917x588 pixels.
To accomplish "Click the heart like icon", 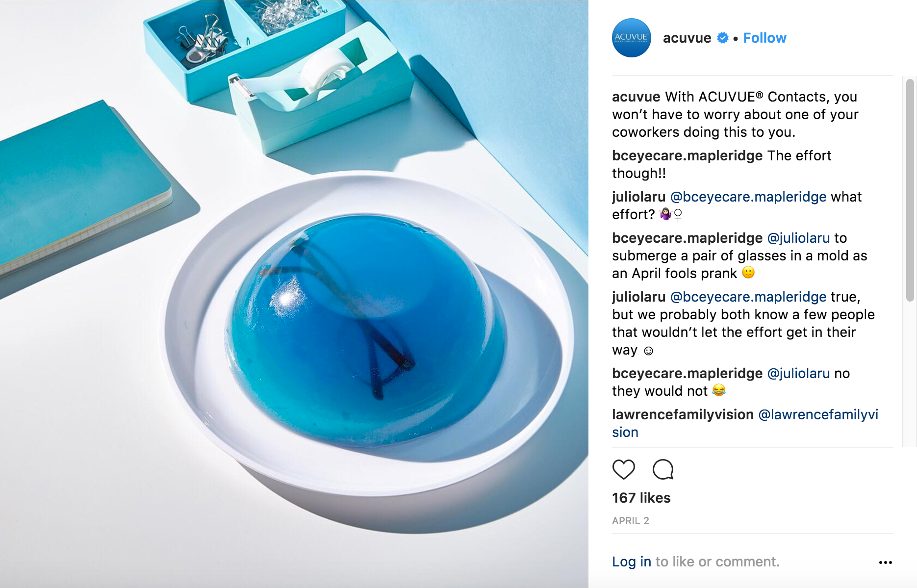I will [x=623, y=469].
